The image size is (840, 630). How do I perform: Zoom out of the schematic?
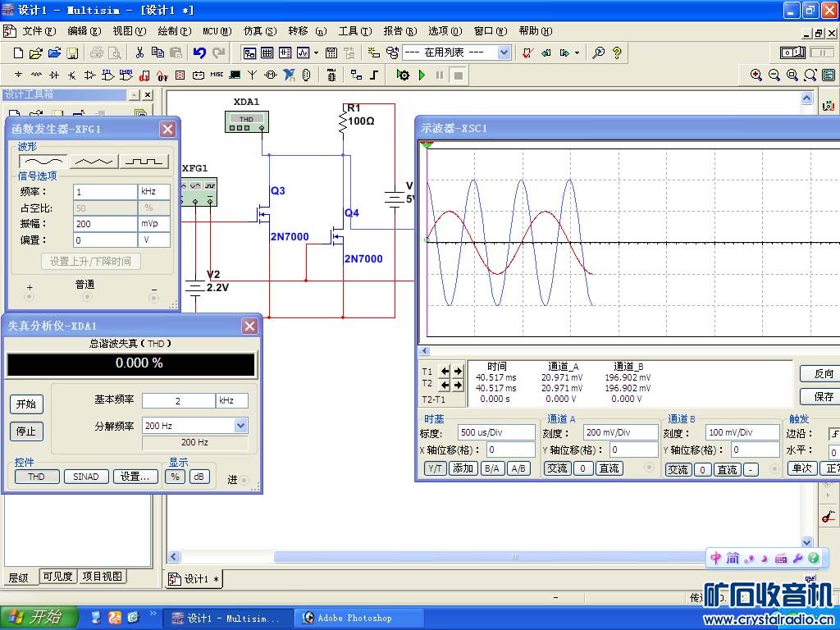[774, 75]
